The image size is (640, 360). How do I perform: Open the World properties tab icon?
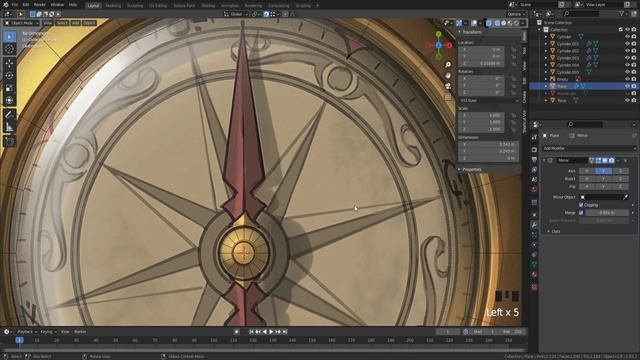point(534,189)
